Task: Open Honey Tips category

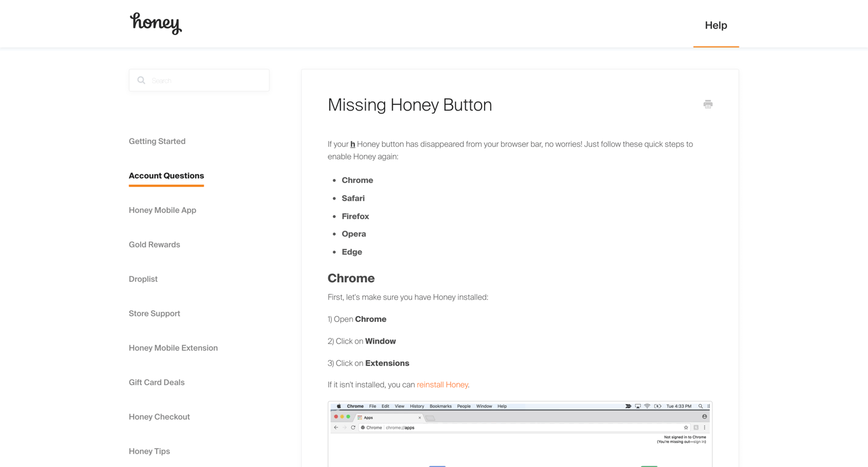Action: tap(149, 451)
